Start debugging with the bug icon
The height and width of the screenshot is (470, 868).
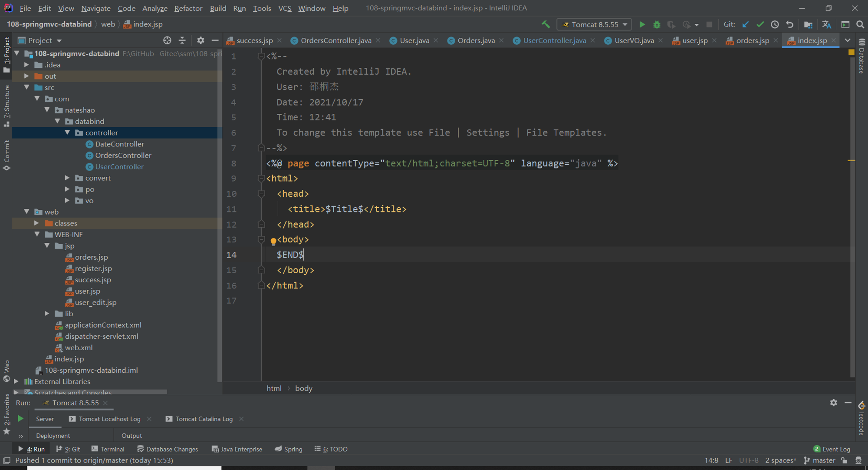click(x=657, y=24)
